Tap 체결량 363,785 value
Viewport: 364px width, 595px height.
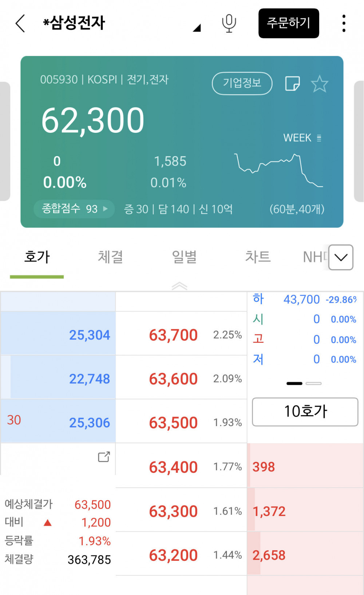pyautogui.click(x=89, y=560)
